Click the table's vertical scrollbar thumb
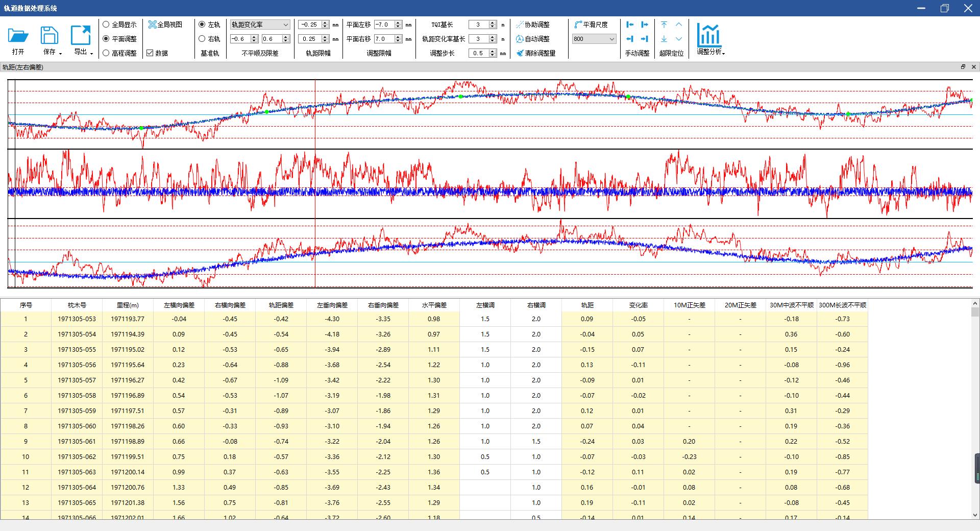The height and width of the screenshot is (531, 980). click(976, 311)
